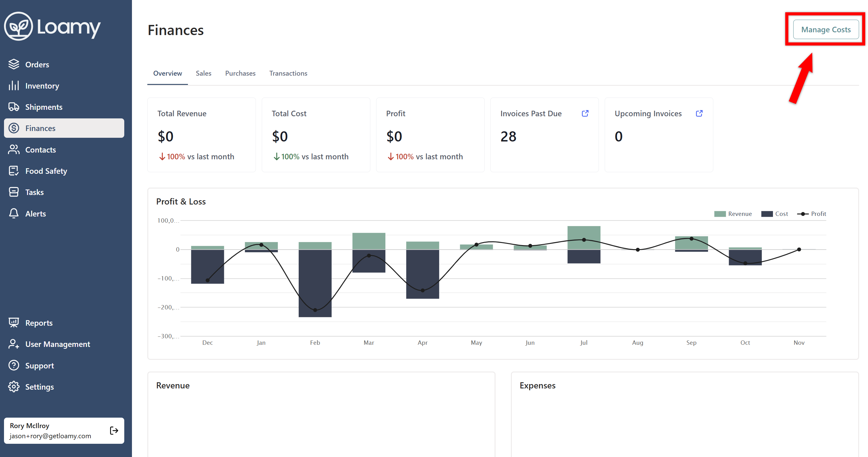
Task: Open Inventory via its bar chart icon
Action: pos(14,85)
